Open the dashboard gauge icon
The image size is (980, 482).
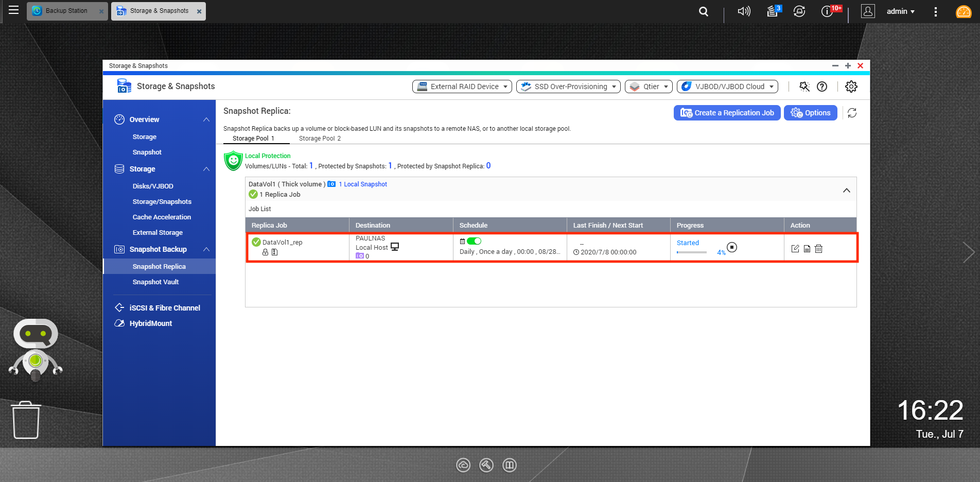963,11
